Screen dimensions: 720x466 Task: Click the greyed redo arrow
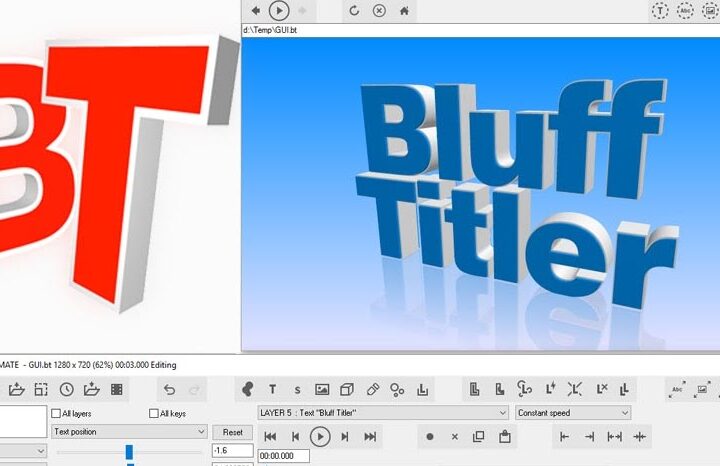(x=194, y=390)
